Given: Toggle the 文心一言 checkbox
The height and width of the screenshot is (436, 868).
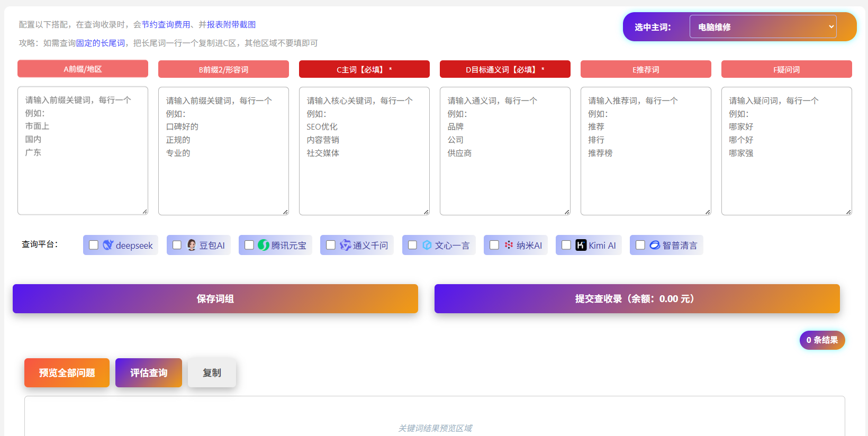Looking at the screenshot, I should (x=412, y=245).
